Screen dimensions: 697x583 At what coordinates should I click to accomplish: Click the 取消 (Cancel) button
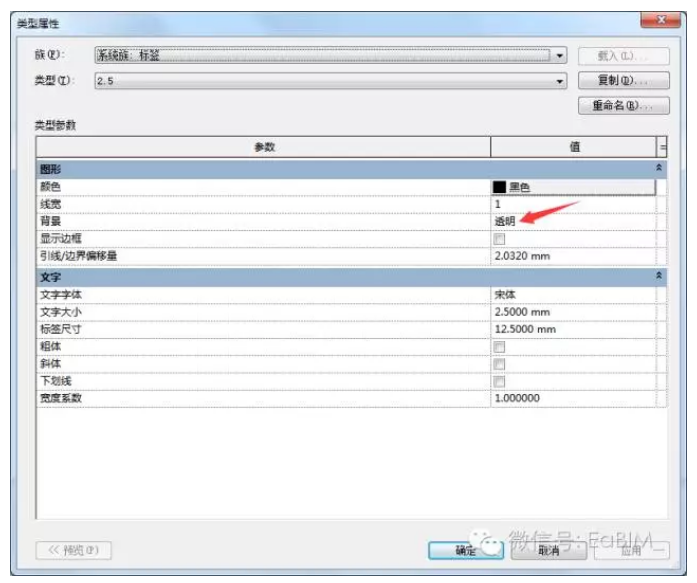click(x=549, y=551)
